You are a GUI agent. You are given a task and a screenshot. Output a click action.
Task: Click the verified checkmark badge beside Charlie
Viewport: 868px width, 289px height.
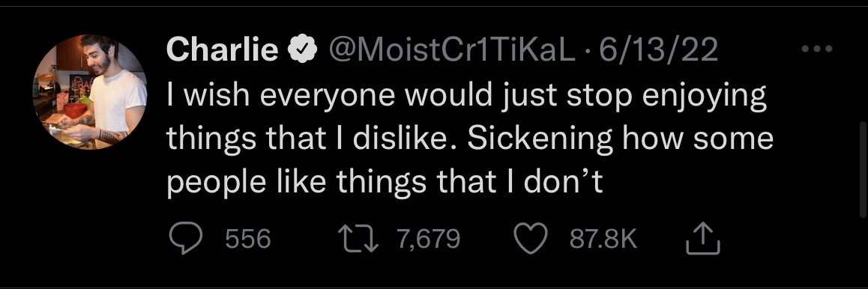coord(301,50)
